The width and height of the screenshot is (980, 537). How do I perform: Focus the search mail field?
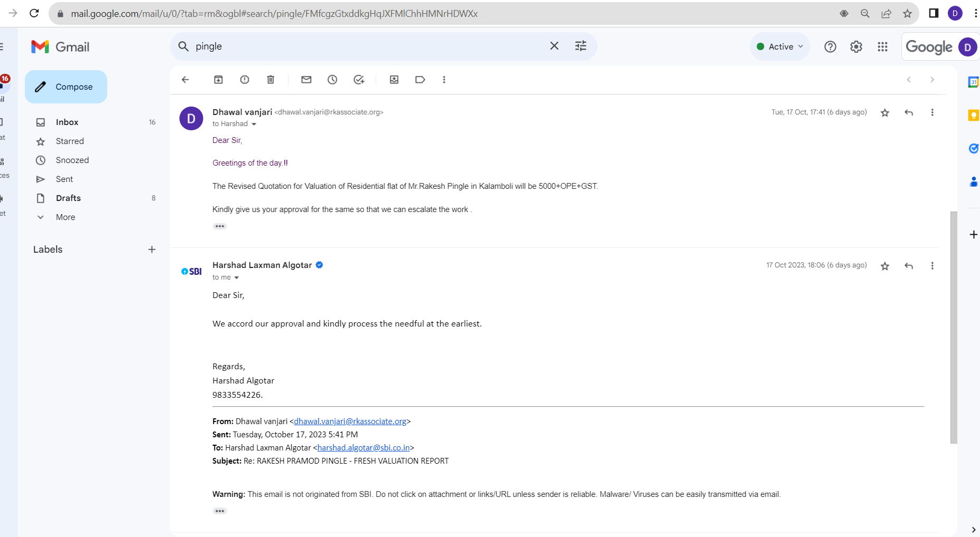[x=369, y=46]
